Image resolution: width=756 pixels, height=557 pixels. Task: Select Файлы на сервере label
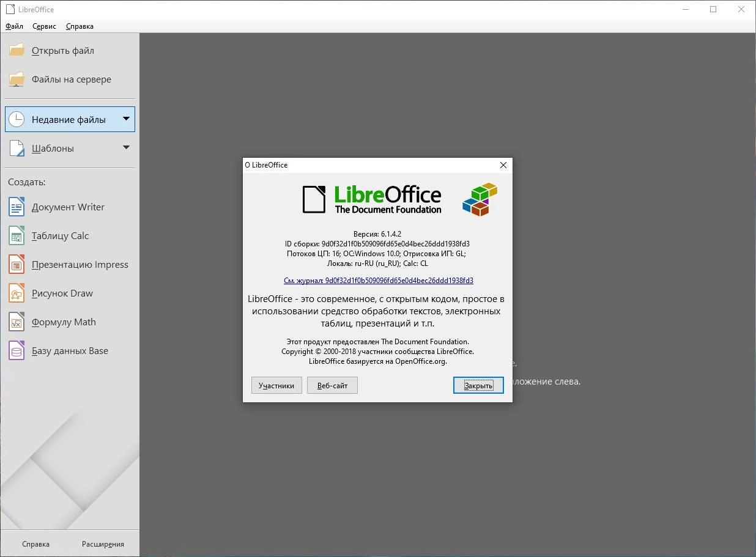pyautogui.click(x=72, y=79)
